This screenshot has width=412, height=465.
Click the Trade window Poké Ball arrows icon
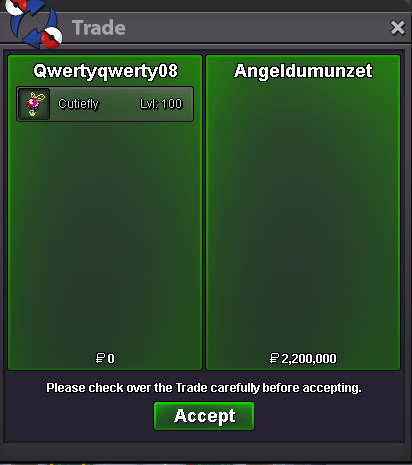point(33,23)
